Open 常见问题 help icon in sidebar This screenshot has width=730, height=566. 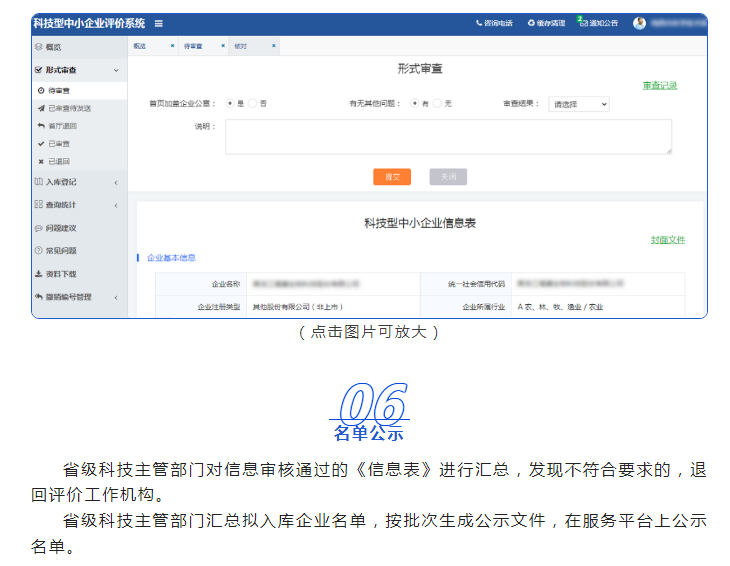(x=38, y=250)
